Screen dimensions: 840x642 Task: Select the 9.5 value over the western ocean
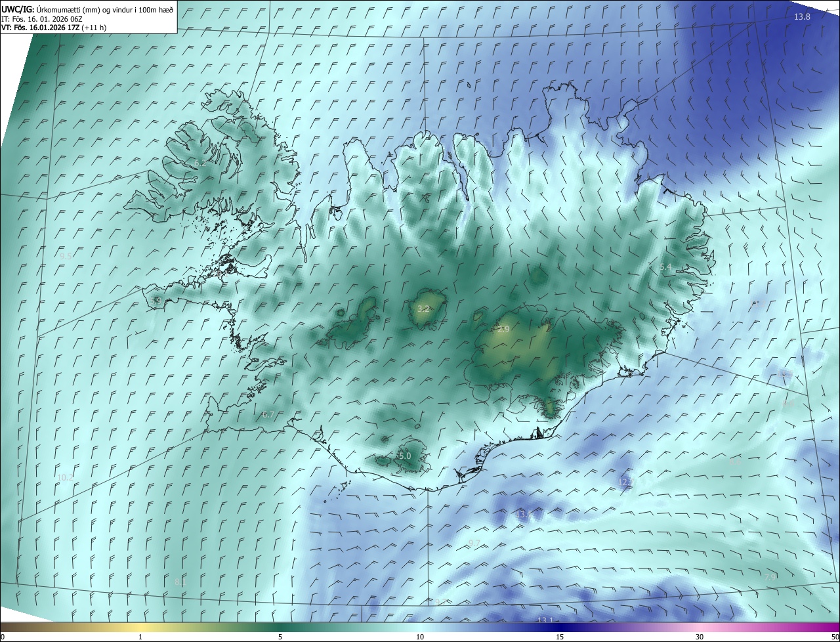click(x=66, y=256)
